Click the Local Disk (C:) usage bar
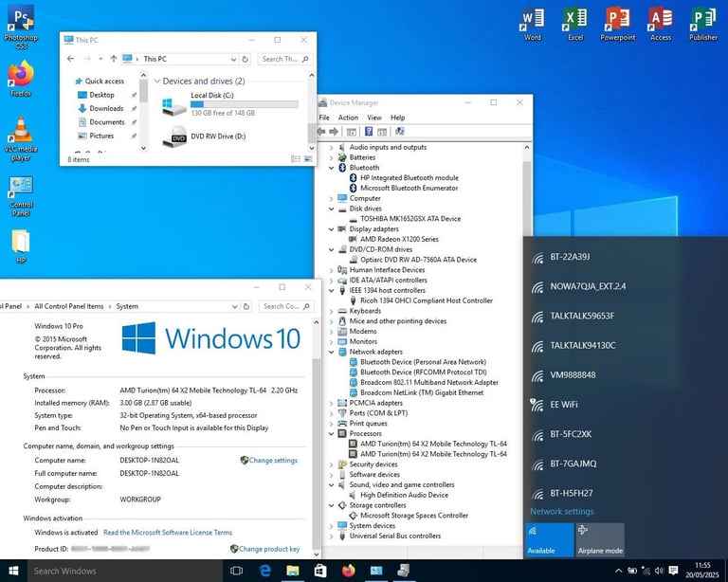This screenshot has height=582, width=728. [245, 104]
